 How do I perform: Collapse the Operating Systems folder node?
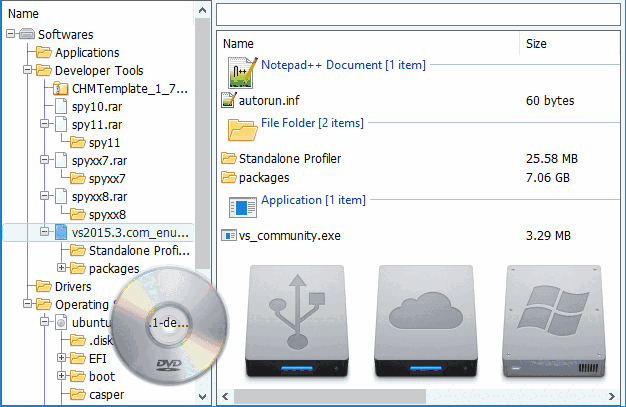point(27,304)
